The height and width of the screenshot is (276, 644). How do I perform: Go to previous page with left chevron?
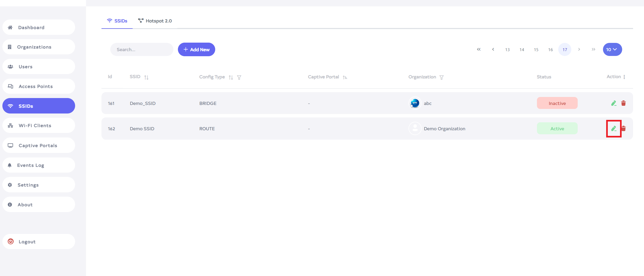[493, 50]
